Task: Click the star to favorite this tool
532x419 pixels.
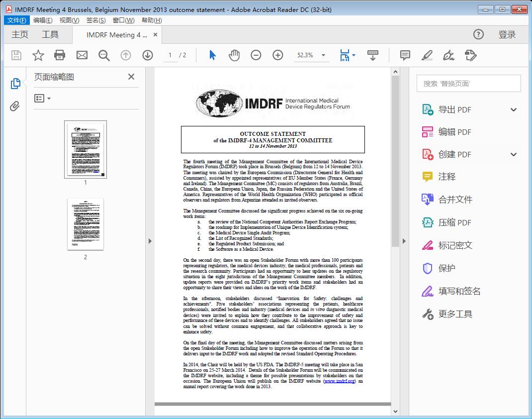Action: 38,55
